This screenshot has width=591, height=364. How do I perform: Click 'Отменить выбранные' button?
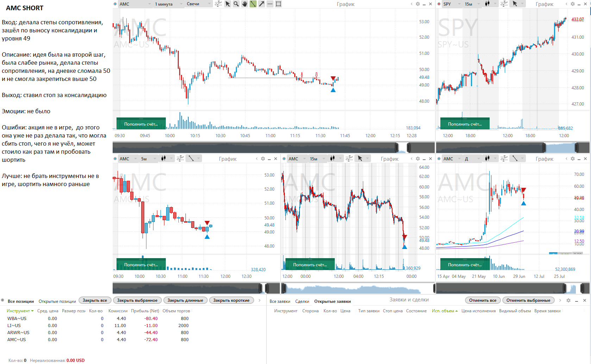pos(528,300)
